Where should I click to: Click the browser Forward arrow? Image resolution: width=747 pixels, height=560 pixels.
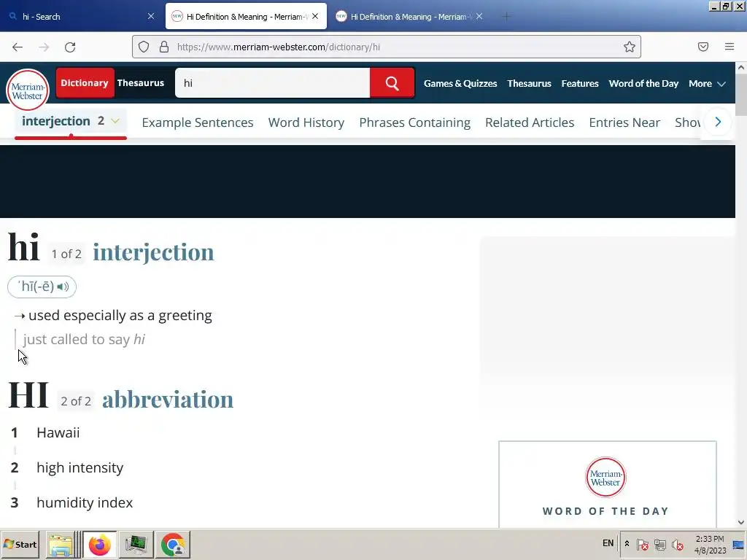point(44,47)
